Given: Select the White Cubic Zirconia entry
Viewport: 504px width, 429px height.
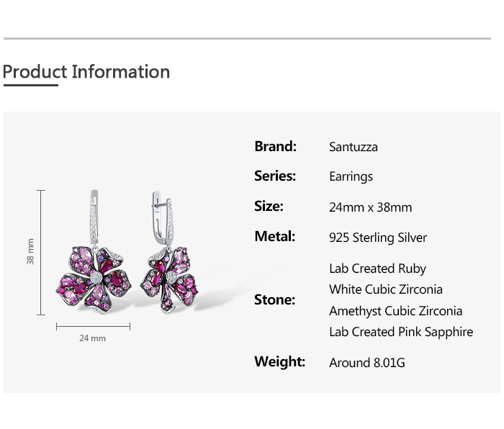Looking at the screenshot, I should tap(385, 289).
